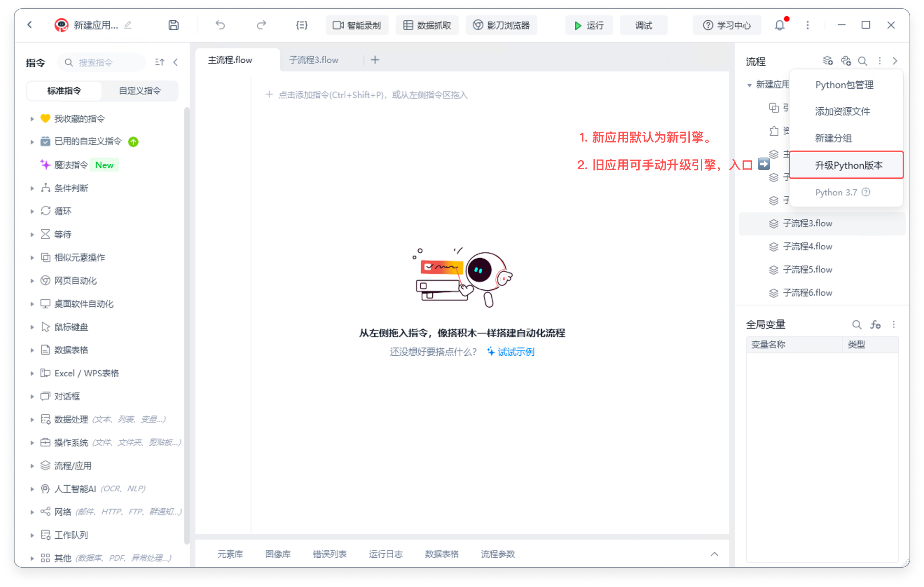Click edit pencil next to app name

pyautogui.click(x=128, y=25)
